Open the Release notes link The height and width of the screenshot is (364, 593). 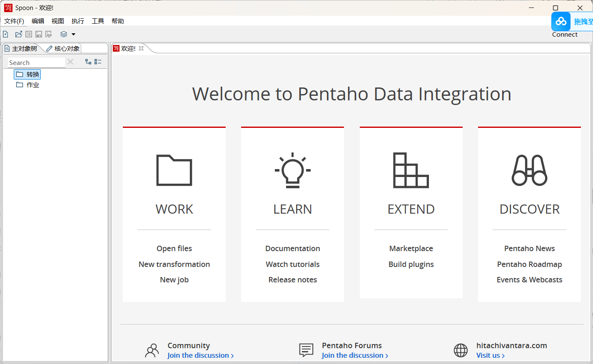[x=293, y=280]
